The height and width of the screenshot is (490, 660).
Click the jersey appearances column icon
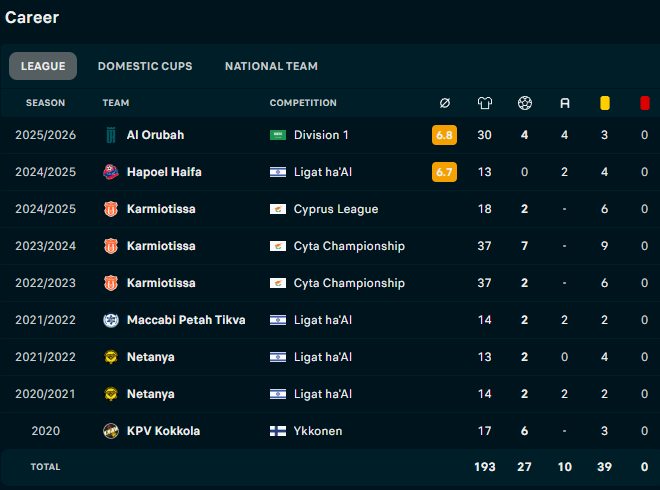[484, 103]
